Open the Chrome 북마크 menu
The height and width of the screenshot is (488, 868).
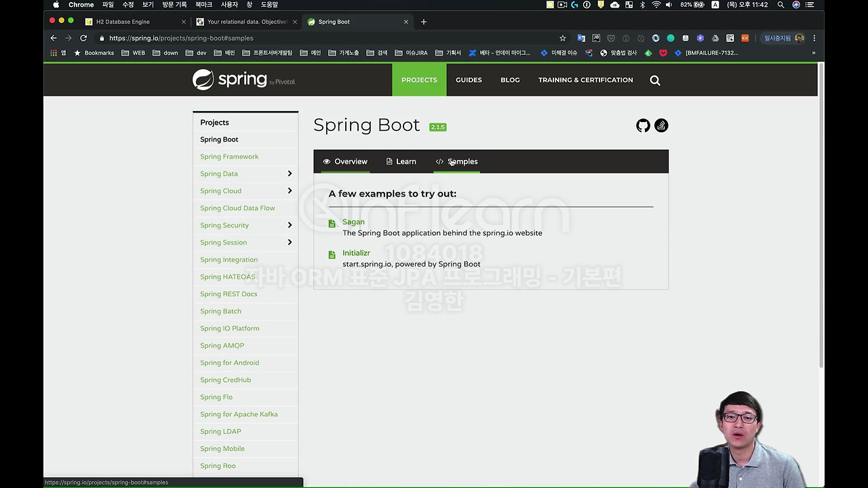pyautogui.click(x=203, y=5)
